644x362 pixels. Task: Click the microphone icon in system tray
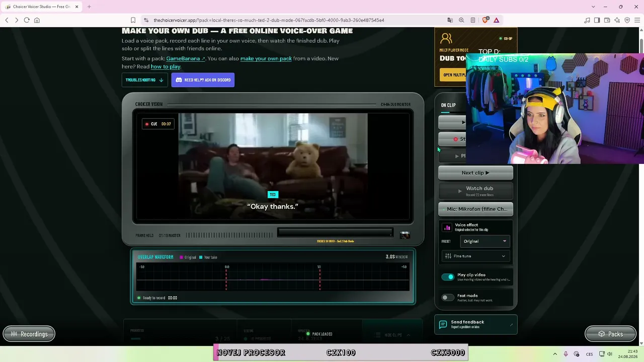point(566,354)
